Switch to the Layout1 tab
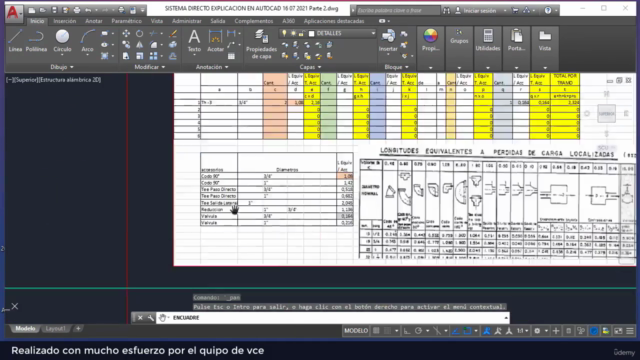Screen dimensions: 640x360 coord(55,329)
